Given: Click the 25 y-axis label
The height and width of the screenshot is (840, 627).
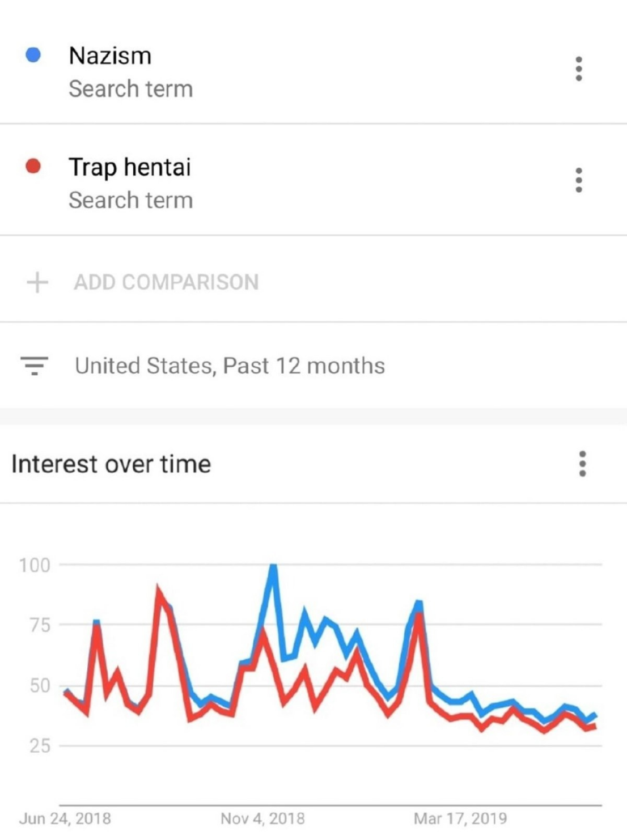Looking at the screenshot, I should point(40,746).
